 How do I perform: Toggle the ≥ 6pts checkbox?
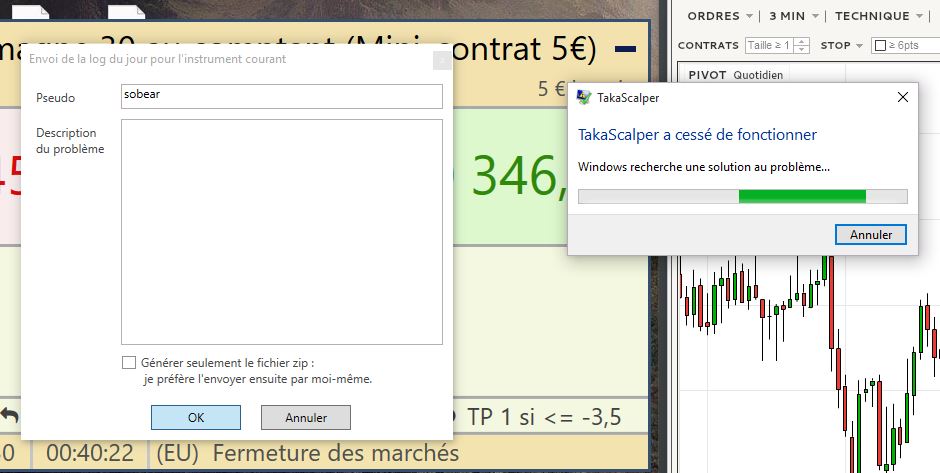[x=881, y=46]
